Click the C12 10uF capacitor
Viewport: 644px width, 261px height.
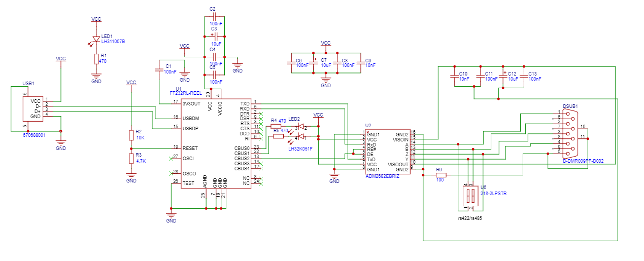[x=503, y=76]
